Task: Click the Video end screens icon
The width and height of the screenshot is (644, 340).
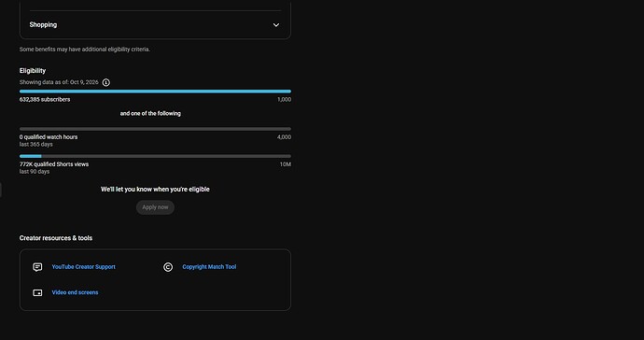Action: coord(37,292)
